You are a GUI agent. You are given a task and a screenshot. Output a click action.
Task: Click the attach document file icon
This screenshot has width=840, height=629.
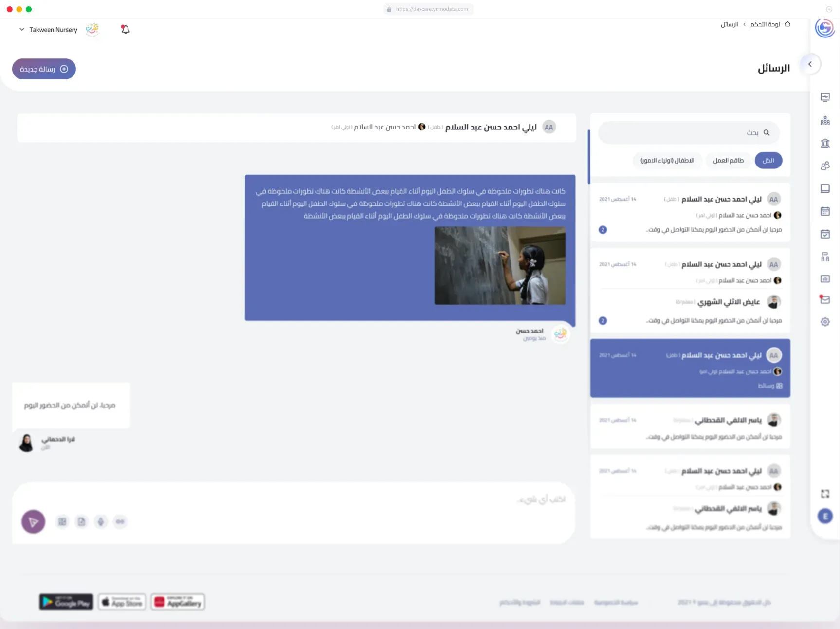[x=81, y=522]
